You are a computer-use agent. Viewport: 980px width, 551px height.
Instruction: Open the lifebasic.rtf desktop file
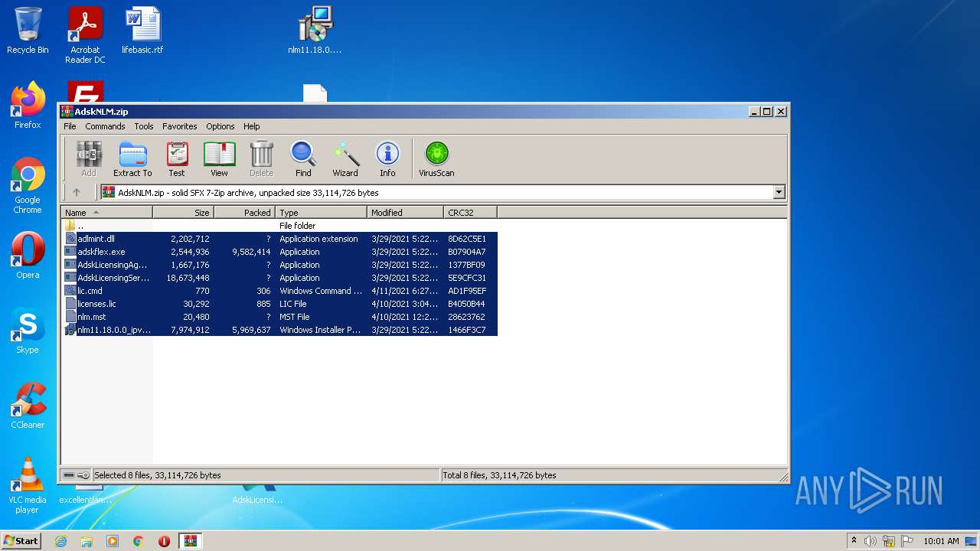[142, 31]
